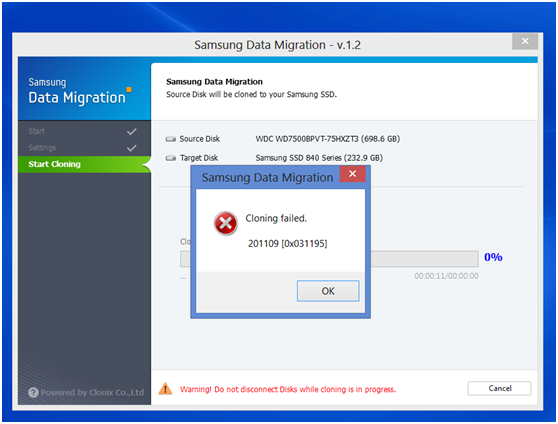This screenshot has height=424, width=558.
Task: Click the Target Disk label
Action: [x=199, y=158]
